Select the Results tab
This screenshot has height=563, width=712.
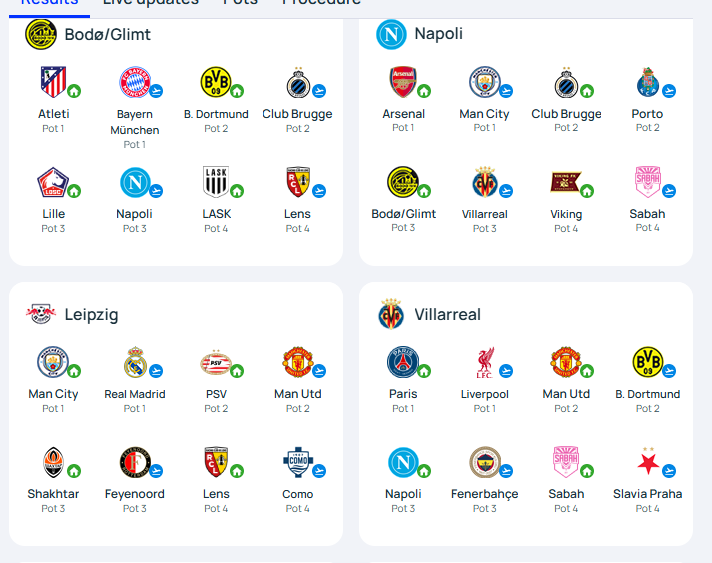tap(49, 2)
